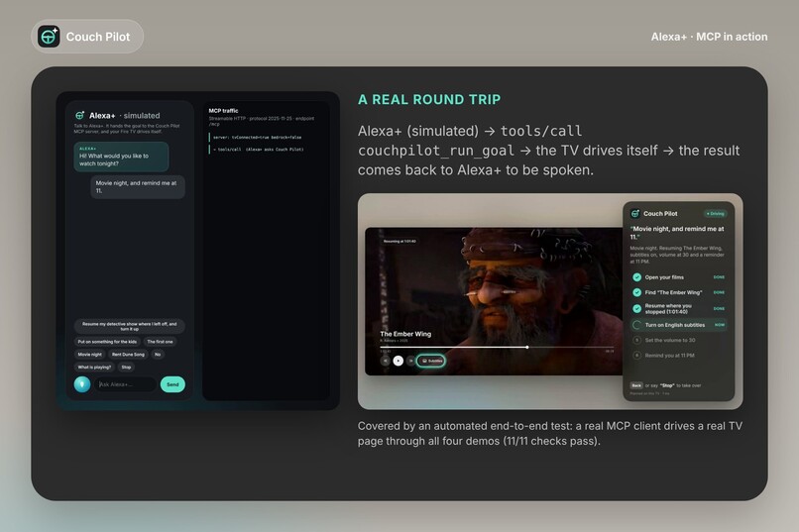This screenshot has width=799, height=532.
Task: Click the checkmark beside Resume where you stopped
Action: (x=637, y=308)
